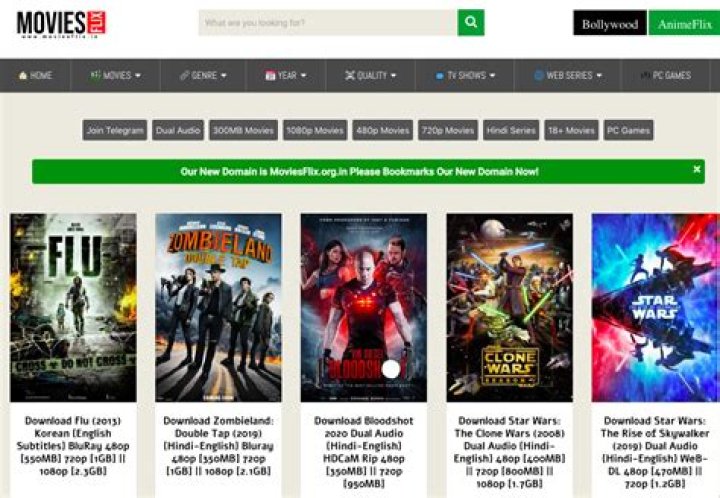Viewport: 720px width, 498px height.
Task: Expand the TV SHOWS dropdown arrow
Action: click(492, 75)
